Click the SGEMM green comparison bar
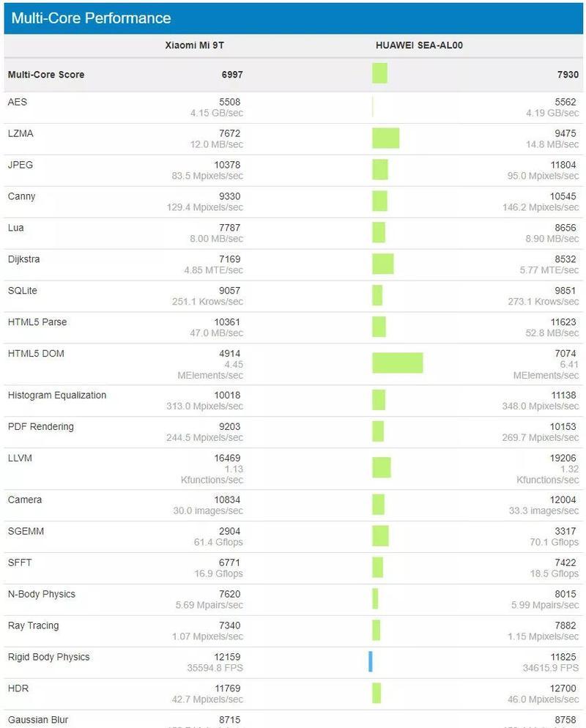Image resolution: width=586 pixels, height=728 pixels. coord(380,536)
